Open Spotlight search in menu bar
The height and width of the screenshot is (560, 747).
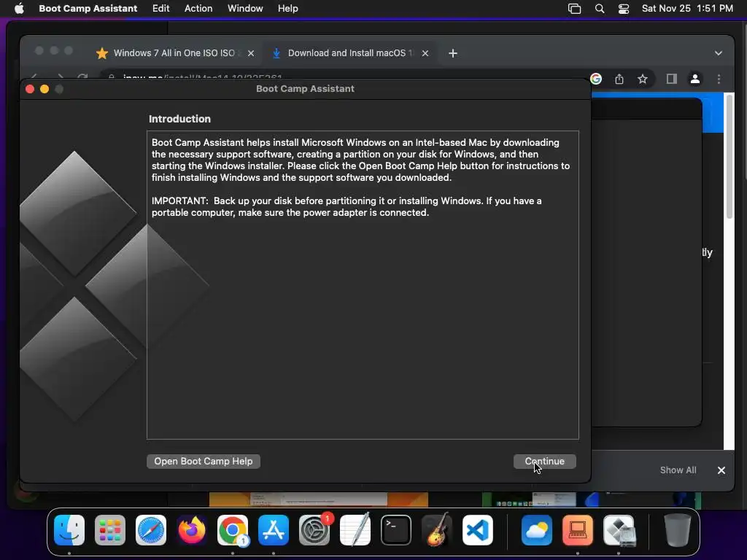(600, 9)
